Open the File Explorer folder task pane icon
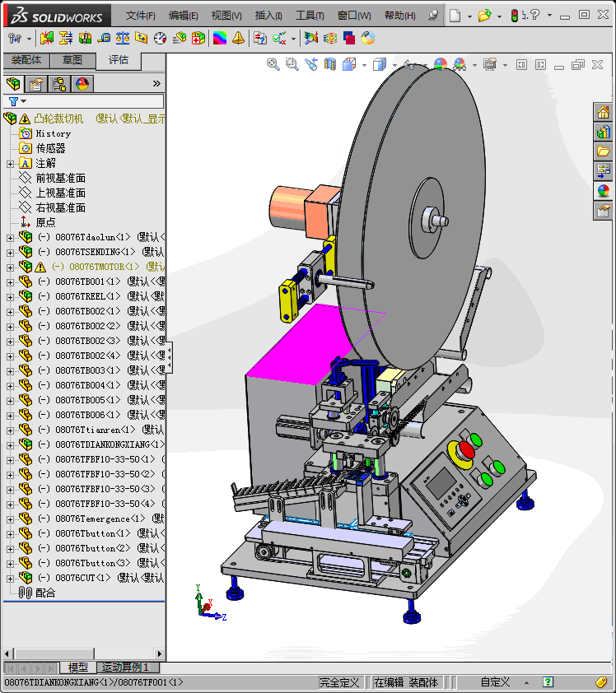616x693 pixels. tap(603, 151)
